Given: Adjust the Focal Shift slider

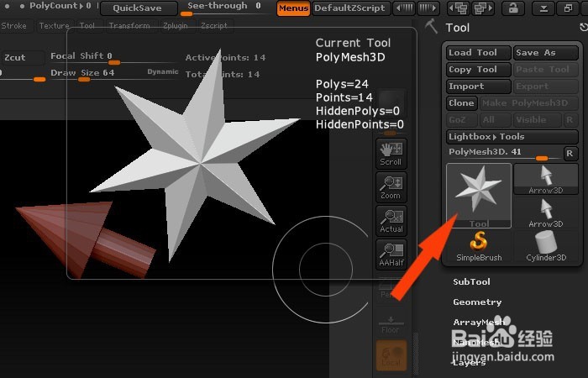Looking at the screenshot, I should [113, 58].
